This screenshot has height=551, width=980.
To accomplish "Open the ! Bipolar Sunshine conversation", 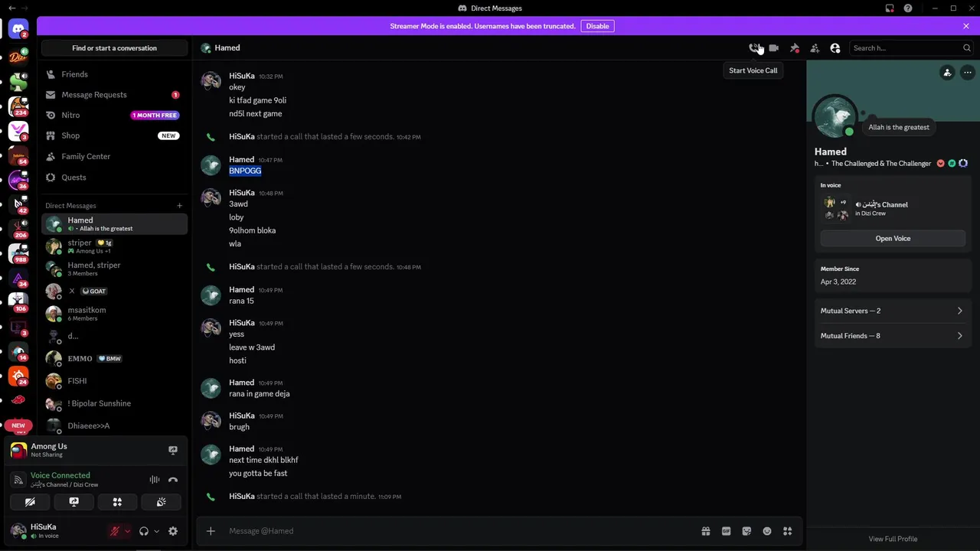I will click(x=115, y=403).
